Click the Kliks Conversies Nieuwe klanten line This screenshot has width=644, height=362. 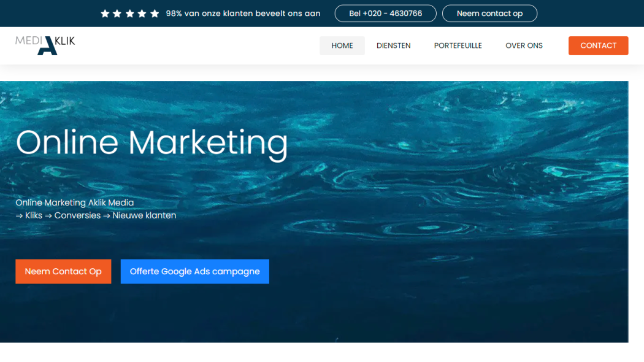click(x=96, y=215)
